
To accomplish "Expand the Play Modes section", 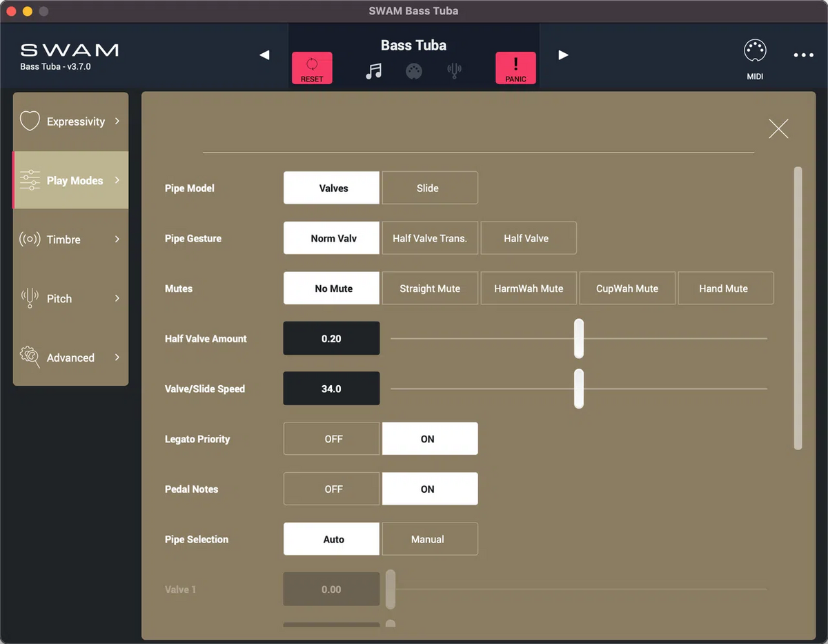I will [x=71, y=180].
